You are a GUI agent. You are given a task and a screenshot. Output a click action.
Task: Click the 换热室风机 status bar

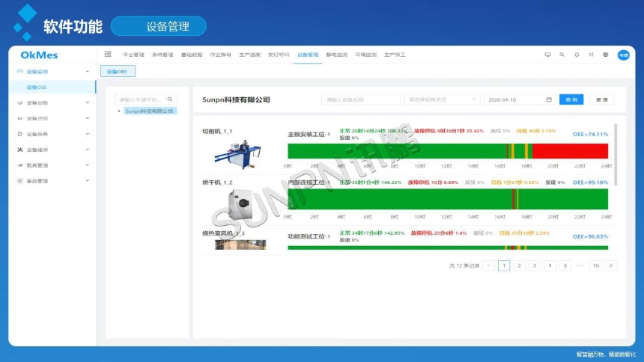point(448,248)
